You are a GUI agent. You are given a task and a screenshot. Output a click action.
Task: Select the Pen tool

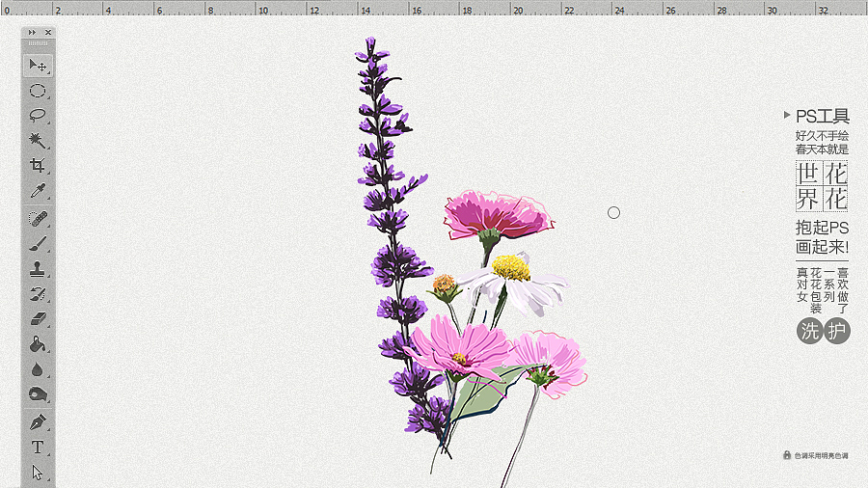pyautogui.click(x=38, y=422)
